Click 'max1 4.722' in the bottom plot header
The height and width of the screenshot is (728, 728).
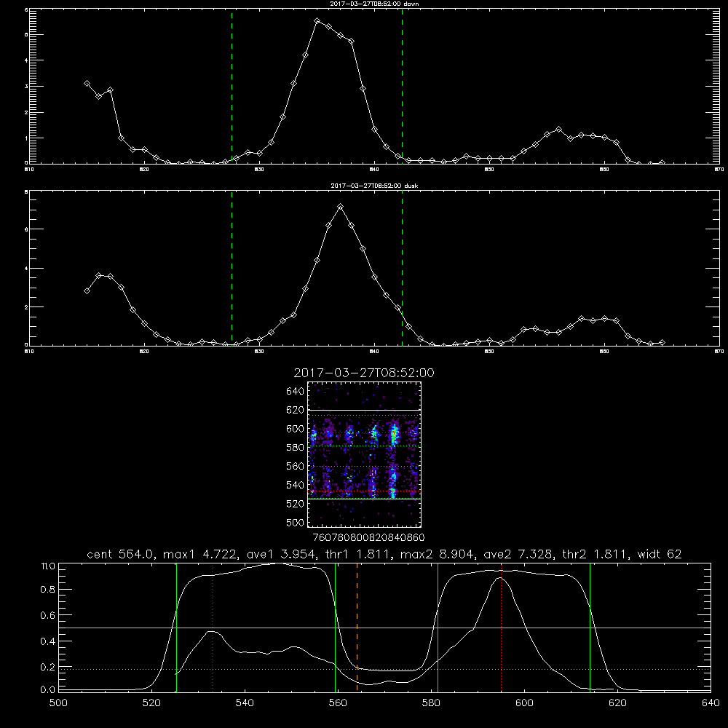coord(201,554)
